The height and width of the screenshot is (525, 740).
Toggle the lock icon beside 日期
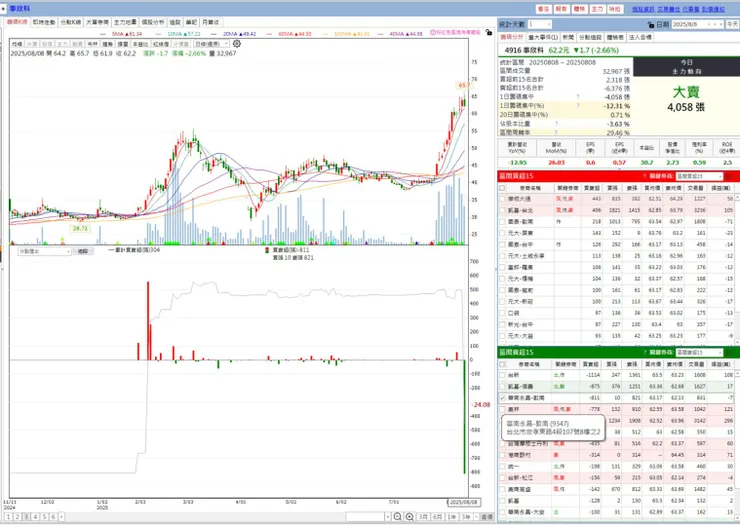[651, 25]
